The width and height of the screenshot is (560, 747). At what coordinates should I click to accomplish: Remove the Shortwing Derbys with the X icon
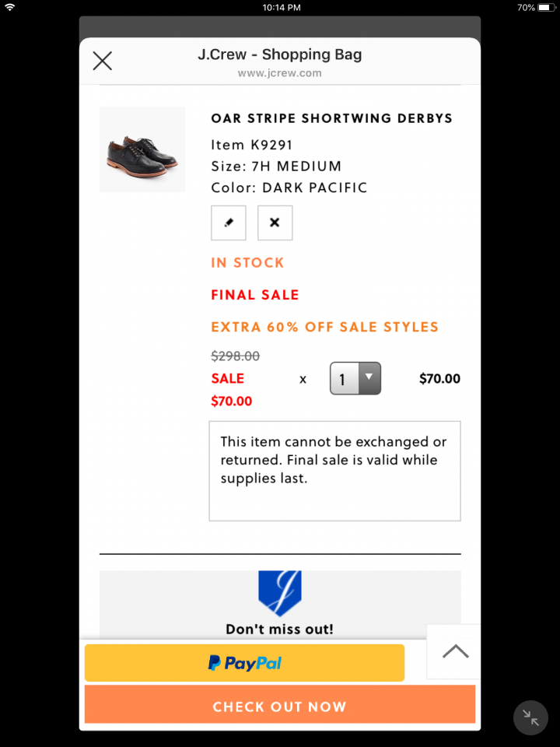tap(275, 223)
